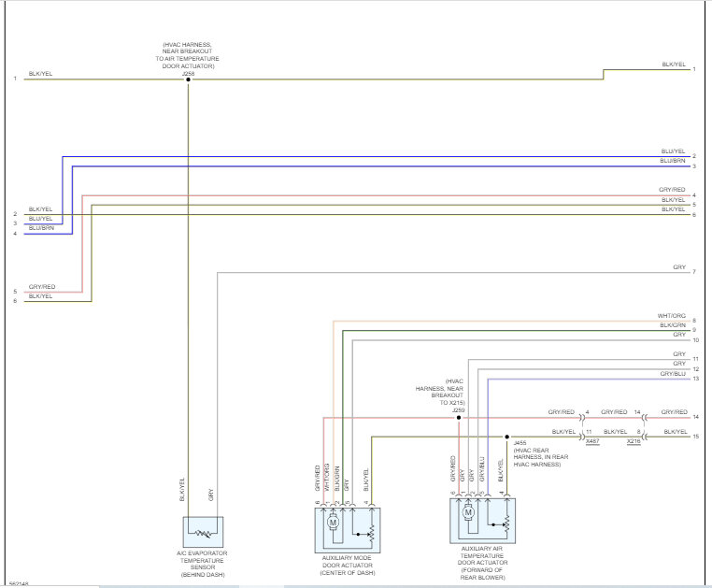
Task: Click the Auxiliary Mode Door Actuator component box
Action: [x=348, y=530]
